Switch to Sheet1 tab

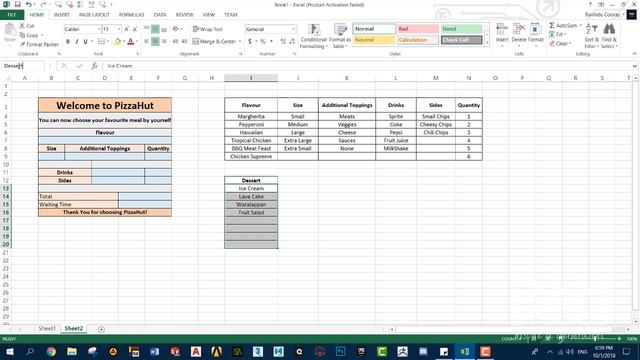click(47, 329)
